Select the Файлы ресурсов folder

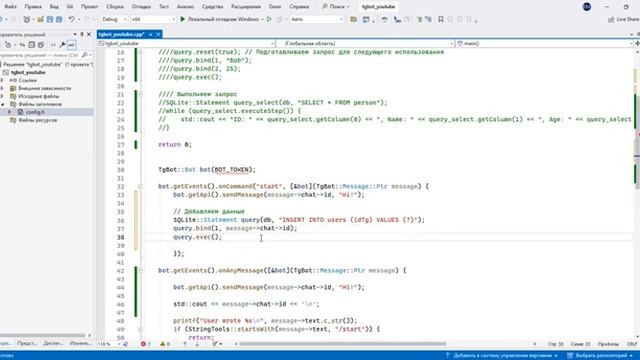38,120
